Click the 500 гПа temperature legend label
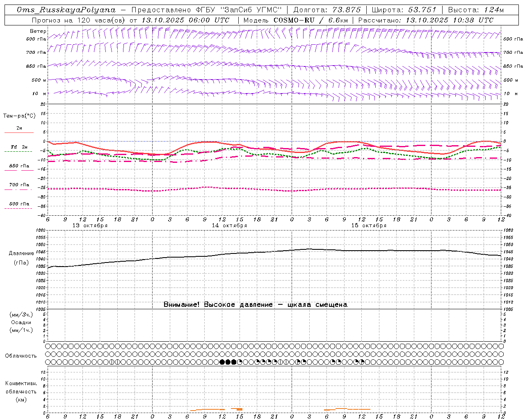Image resolution: width=525 pixels, height=420 pixels. pos(19,204)
